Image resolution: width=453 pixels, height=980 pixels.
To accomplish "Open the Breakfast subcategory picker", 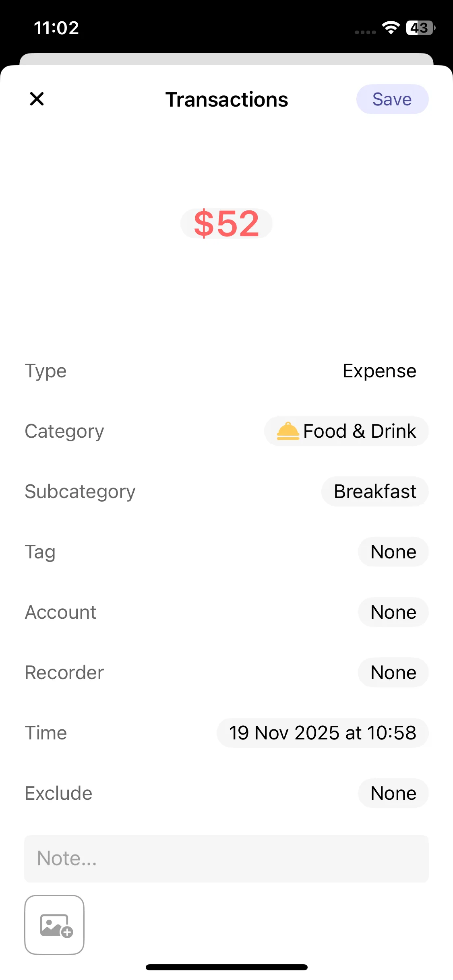I will pos(374,492).
